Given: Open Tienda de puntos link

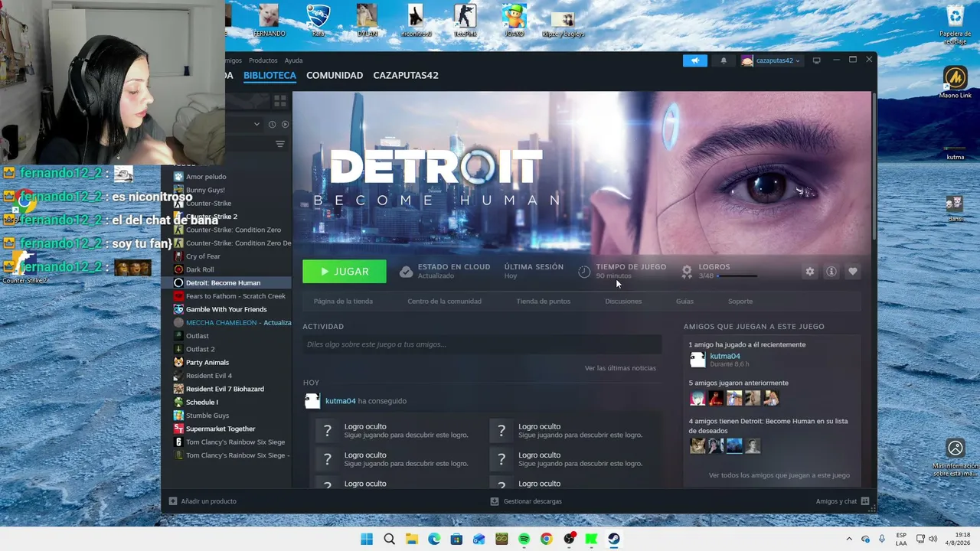Looking at the screenshot, I should tap(543, 302).
